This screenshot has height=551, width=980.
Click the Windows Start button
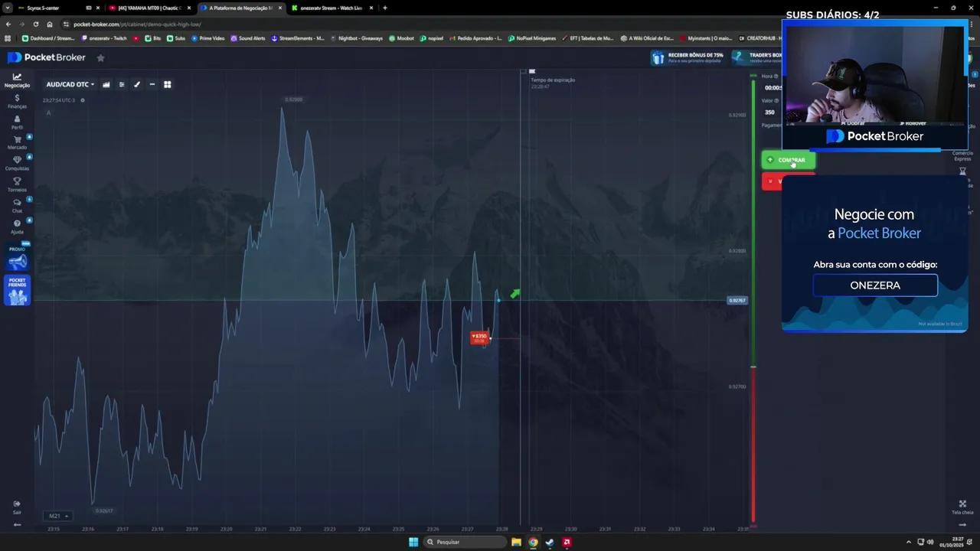click(x=413, y=542)
